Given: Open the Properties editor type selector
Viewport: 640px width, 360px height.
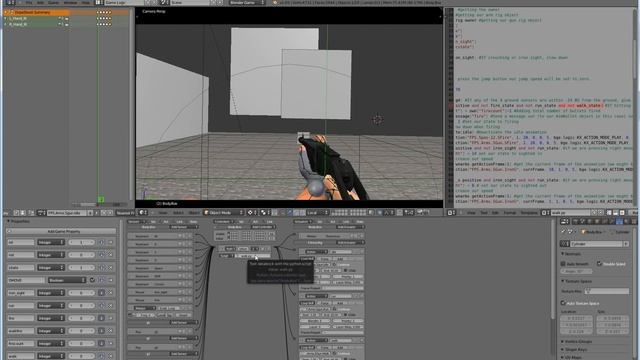Looking at the screenshot, I should tap(565, 221).
